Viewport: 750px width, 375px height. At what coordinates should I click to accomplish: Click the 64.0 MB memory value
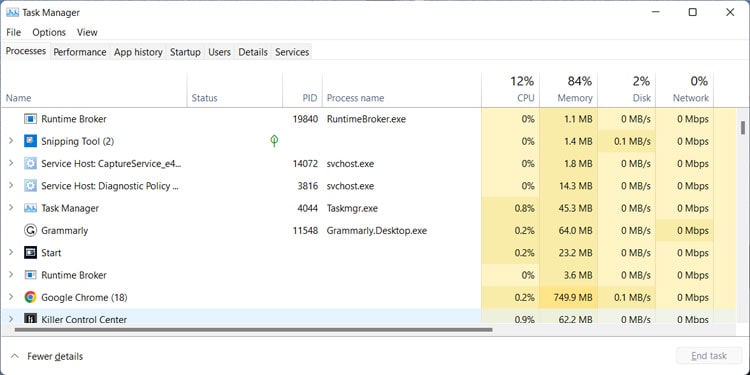coord(576,231)
